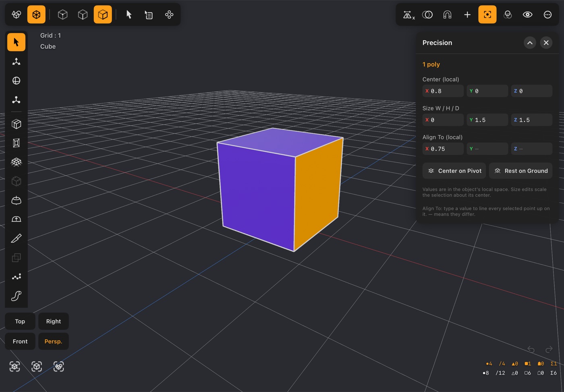Switch to Persp. view
This screenshot has height=392, width=564.
[53, 341]
